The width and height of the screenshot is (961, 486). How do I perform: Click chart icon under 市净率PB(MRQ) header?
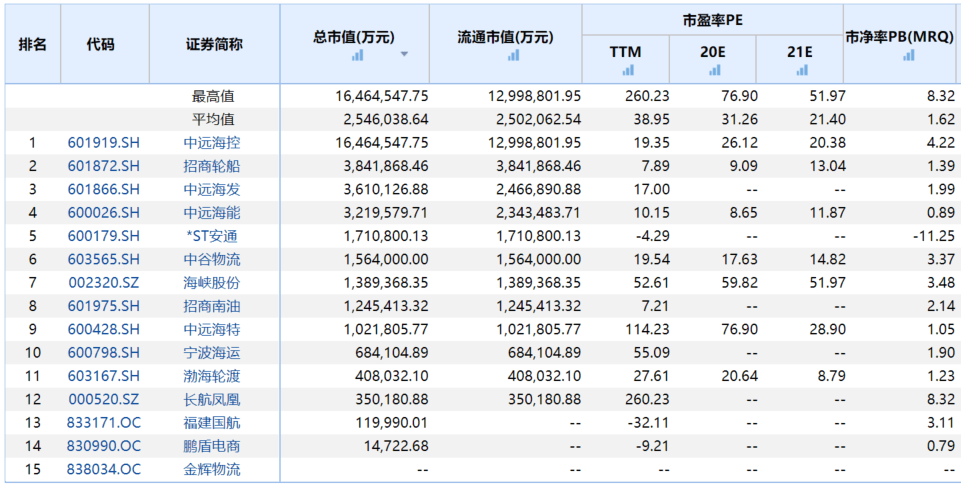point(908,55)
